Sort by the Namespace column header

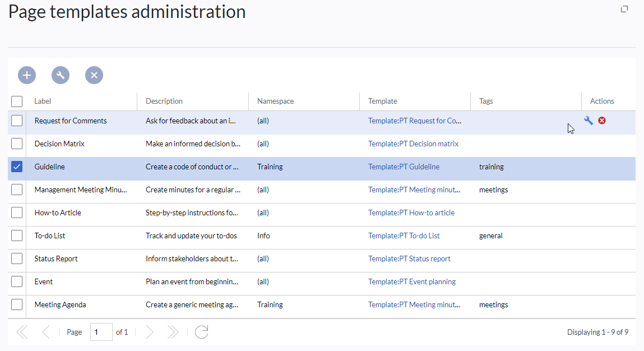[x=304, y=101]
